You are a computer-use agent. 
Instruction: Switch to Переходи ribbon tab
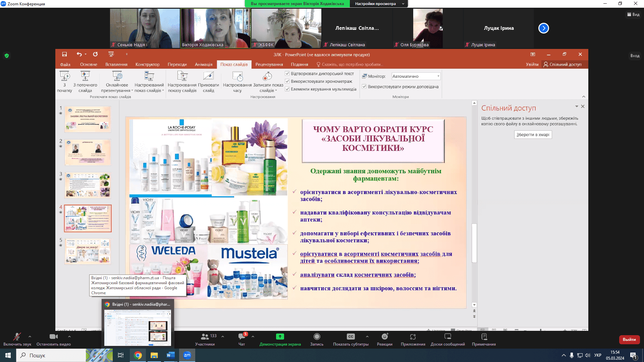pos(177,64)
